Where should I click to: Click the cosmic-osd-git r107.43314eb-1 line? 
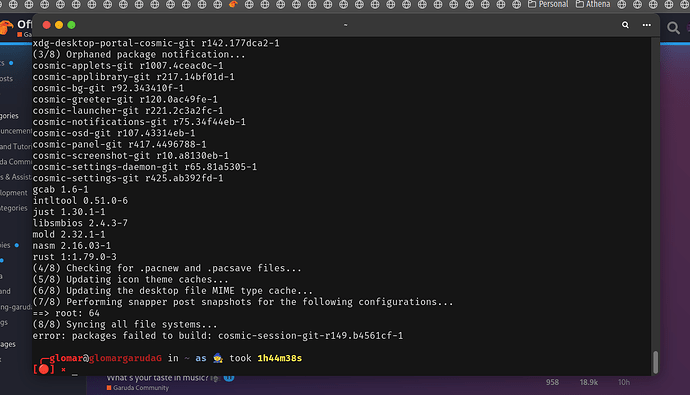(x=114, y=133)
